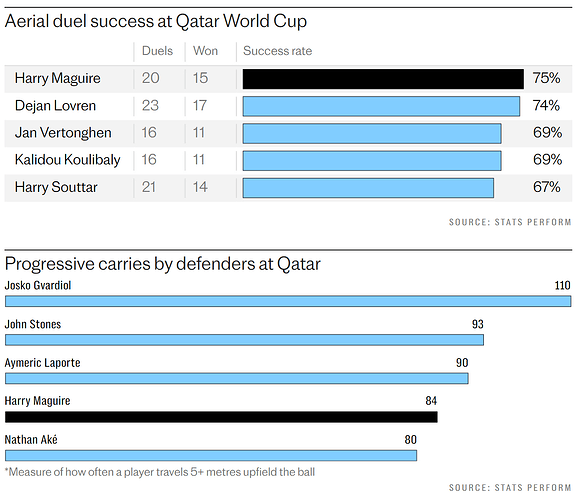Screen dimensions: 581x500
Task: Click Dejan Lovren's duels value 23
Action: click(x=150, y=106)
